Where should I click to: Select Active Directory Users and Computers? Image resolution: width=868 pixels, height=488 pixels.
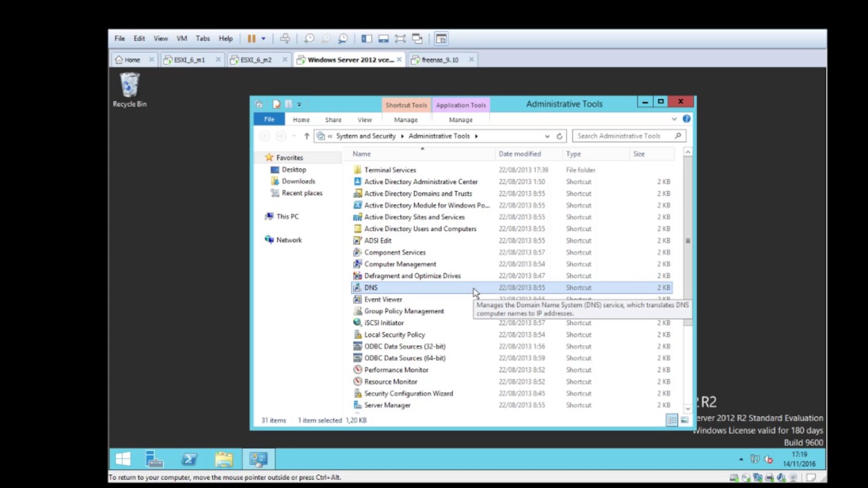[x=420, y=229]
